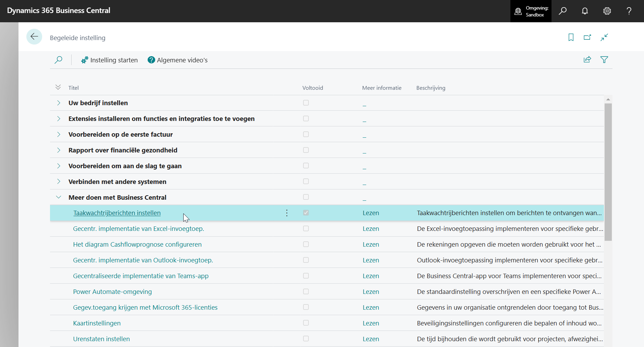Viewport: 644px width, 347px height.
Task: Select description cell starting 'De Excel-invoegtoepassing'
Action: pyautogui.click(x=510, y=229)
